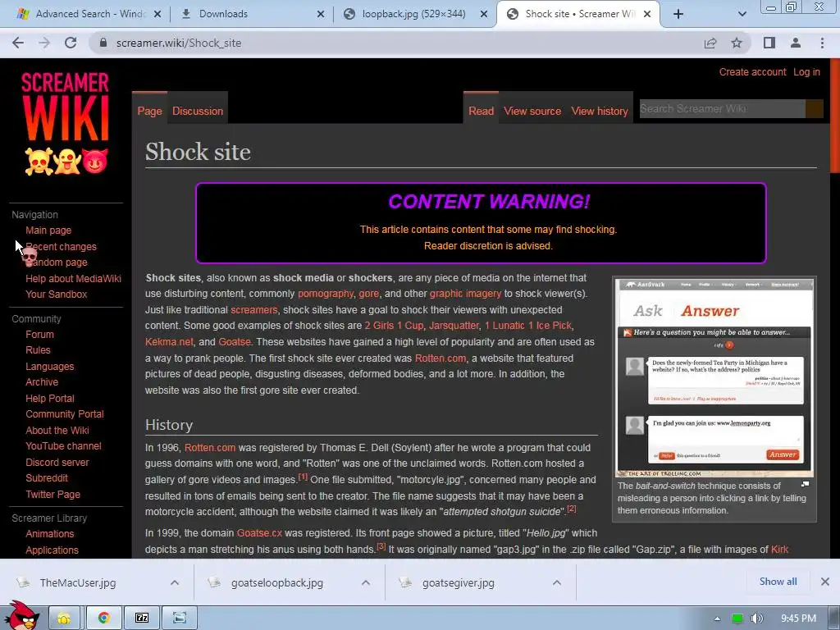The width and height of the screenshot is (840, 630).
Task: Close the downloads shelf
Action: [825, 582]
